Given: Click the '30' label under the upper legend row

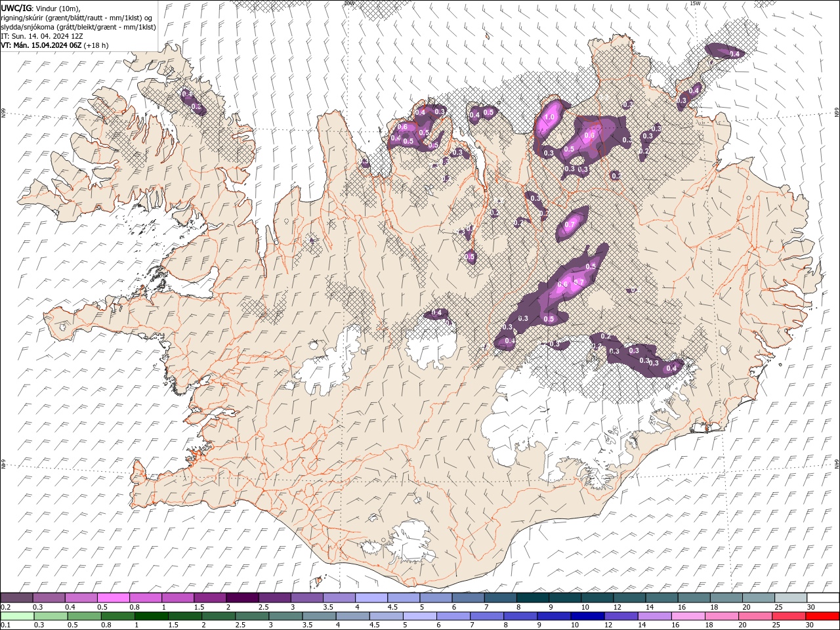Looking at the screenshot, I should click(811, 607).
